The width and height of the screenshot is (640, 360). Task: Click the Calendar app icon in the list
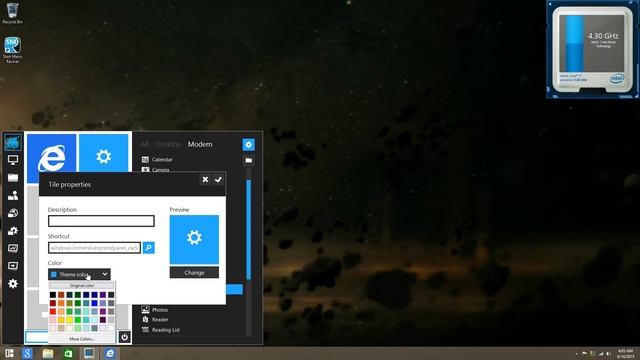coord(145,160)
